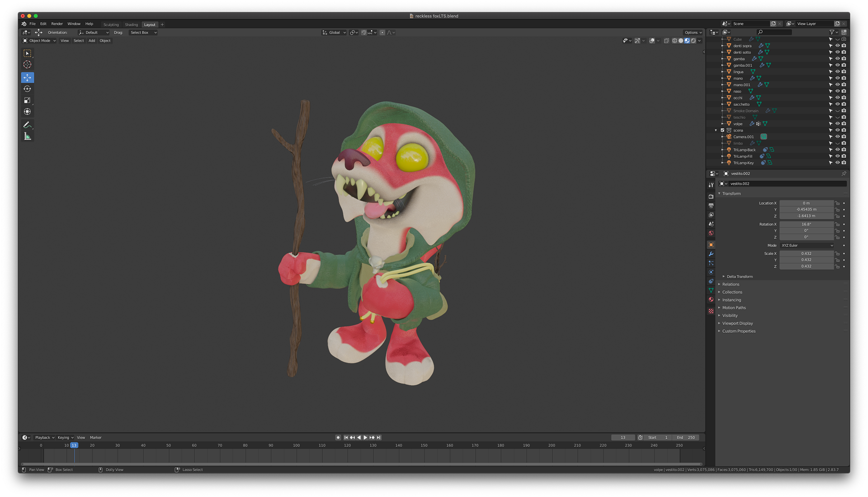Screen dimensions: 868x497
Task: Expand the Delta Transform section
Action: click(740, 277)
